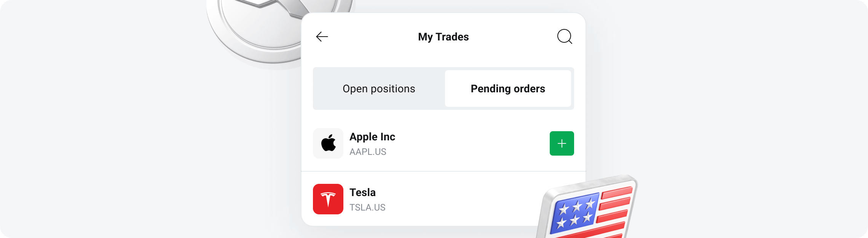Click the TSLA.US ticker label
Image resolution: width=868 pixels, height=238 pixels.
tap(367, 207)
